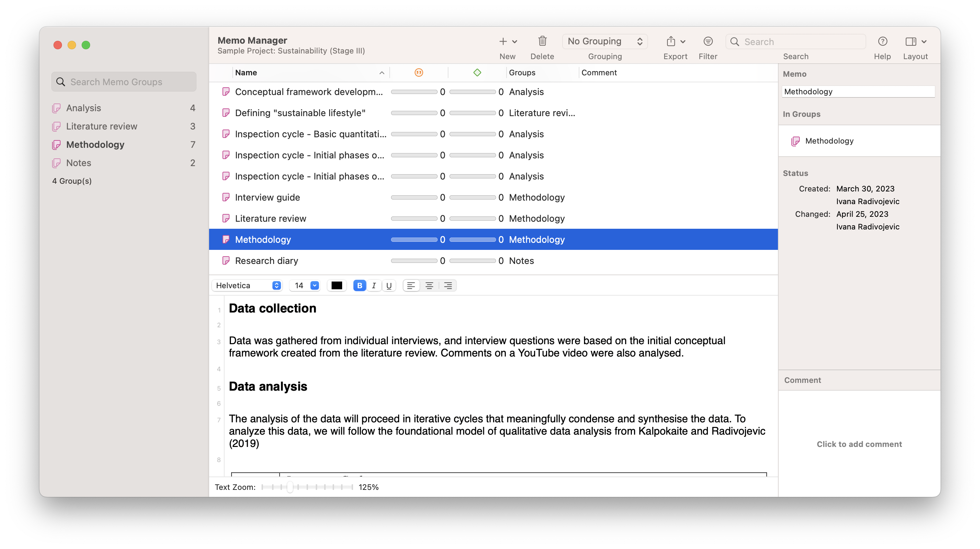980x549 pixels.
Task: Click the black text color swatch
Action: pyautogui.click(x=336, y=285)
